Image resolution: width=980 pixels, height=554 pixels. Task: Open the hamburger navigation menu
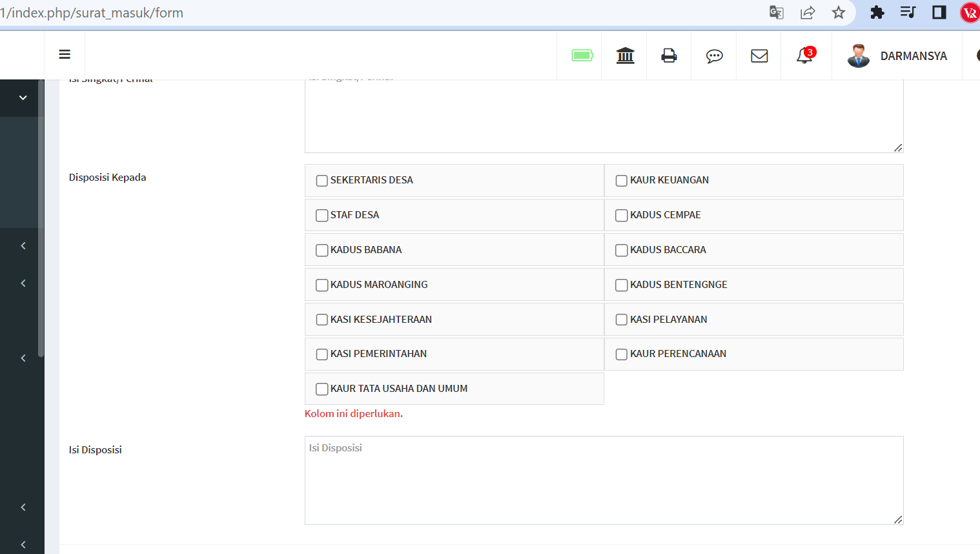pos(65,54)
